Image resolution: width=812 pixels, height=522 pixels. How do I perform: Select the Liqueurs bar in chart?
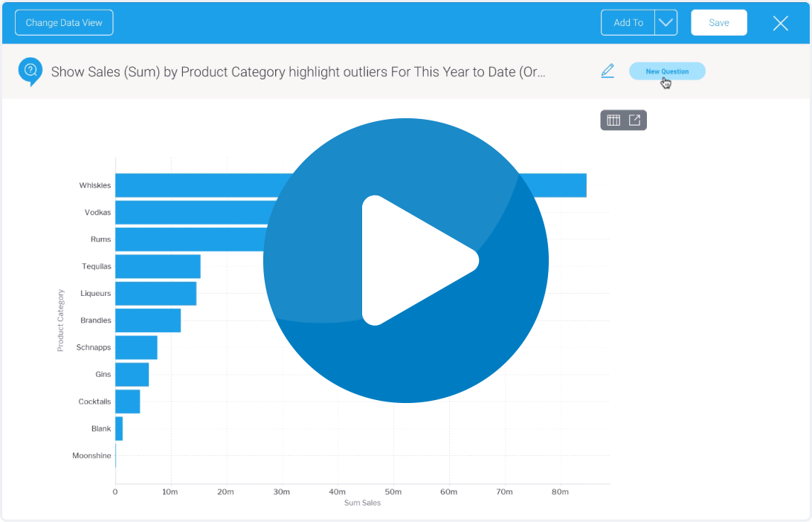[x=156, y=293]
